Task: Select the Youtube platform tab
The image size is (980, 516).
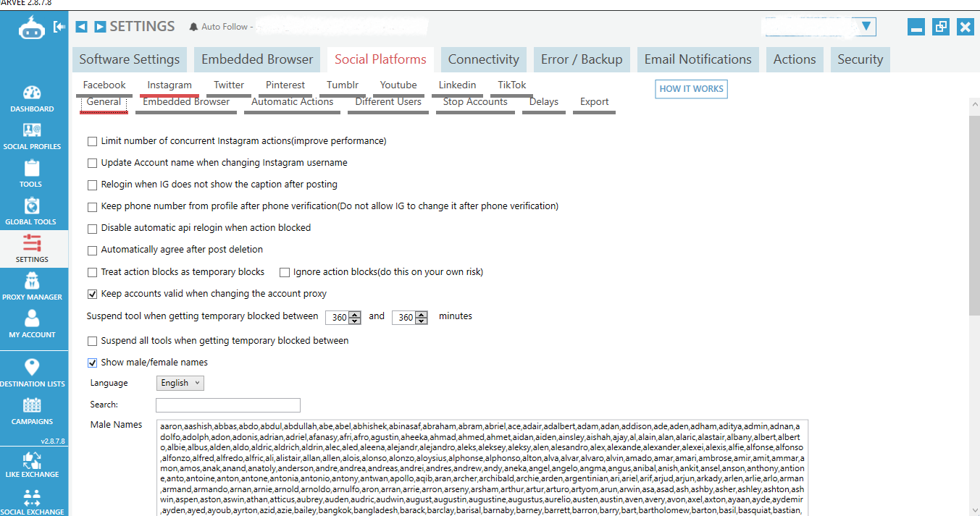Action: point(398,85)
